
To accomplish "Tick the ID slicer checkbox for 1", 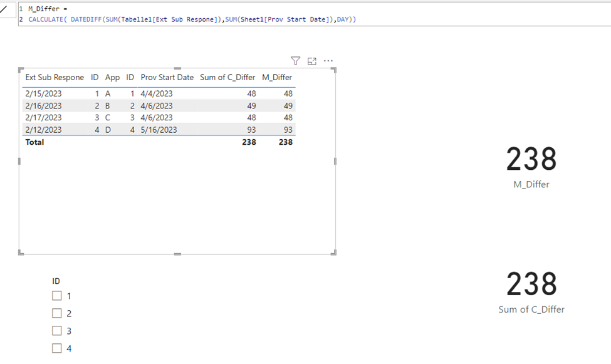I will coord(57,296).
